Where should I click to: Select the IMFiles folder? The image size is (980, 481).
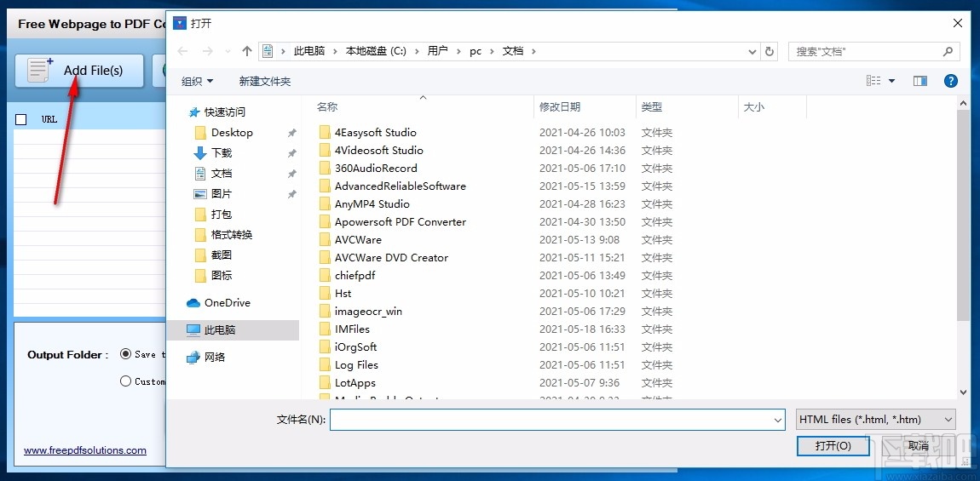[x=352, y=329]
